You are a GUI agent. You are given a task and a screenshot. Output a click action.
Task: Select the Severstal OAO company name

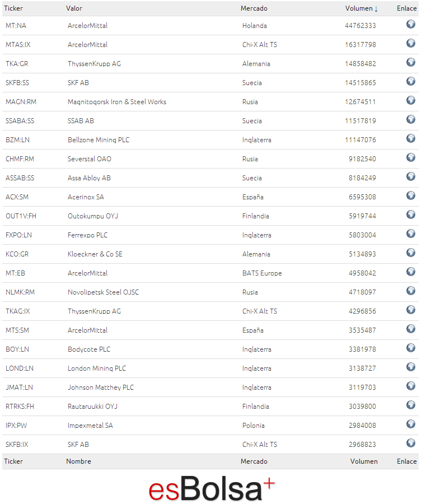click(x=90, y=159)
